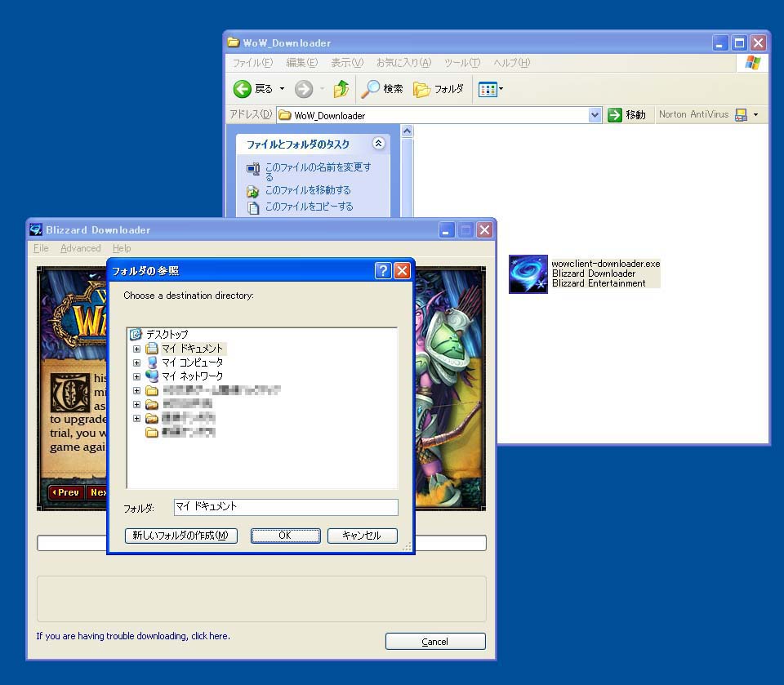Expand the マイ コンピュータ tree node
The image size is (784, 685).
point(136,363)
